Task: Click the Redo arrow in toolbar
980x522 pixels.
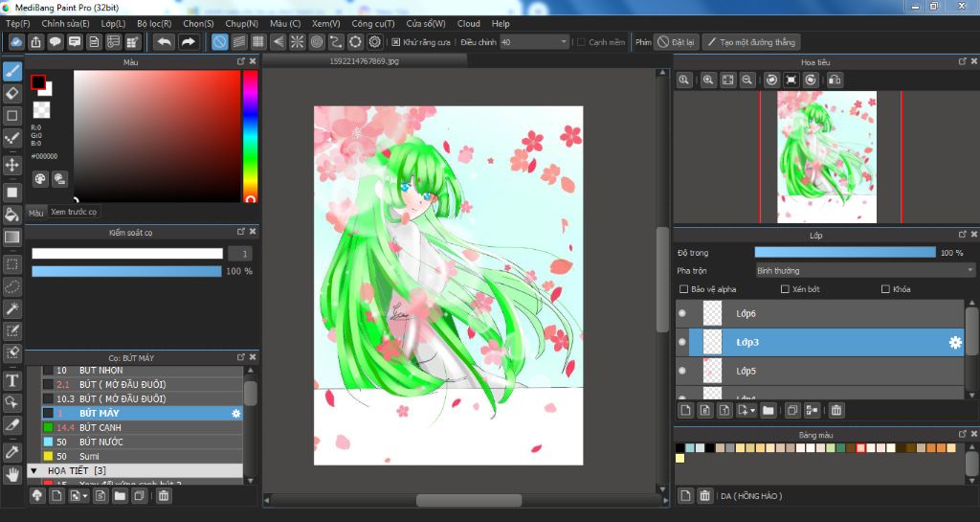Action: [188, 42]
